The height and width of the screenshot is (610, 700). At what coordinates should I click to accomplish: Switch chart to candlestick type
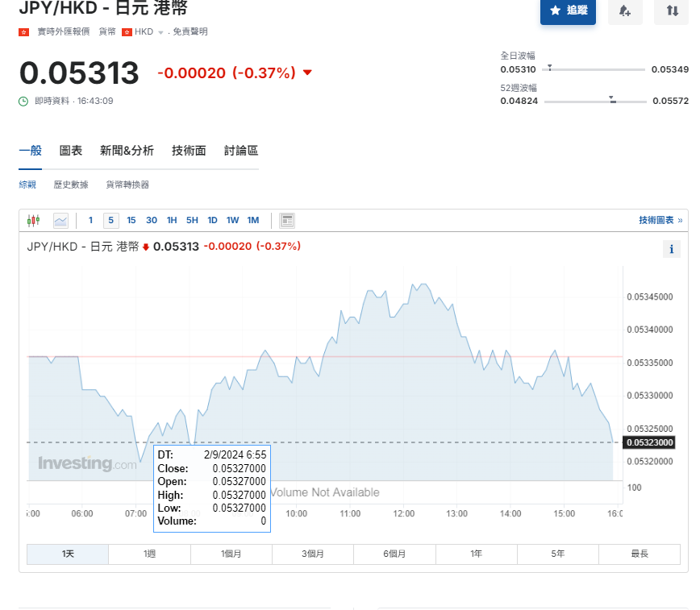33,220
